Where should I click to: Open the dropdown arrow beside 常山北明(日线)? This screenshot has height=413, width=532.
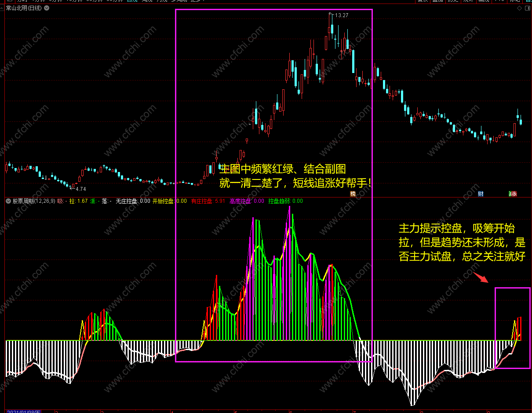pyautogui.click(x=47, y=8)
